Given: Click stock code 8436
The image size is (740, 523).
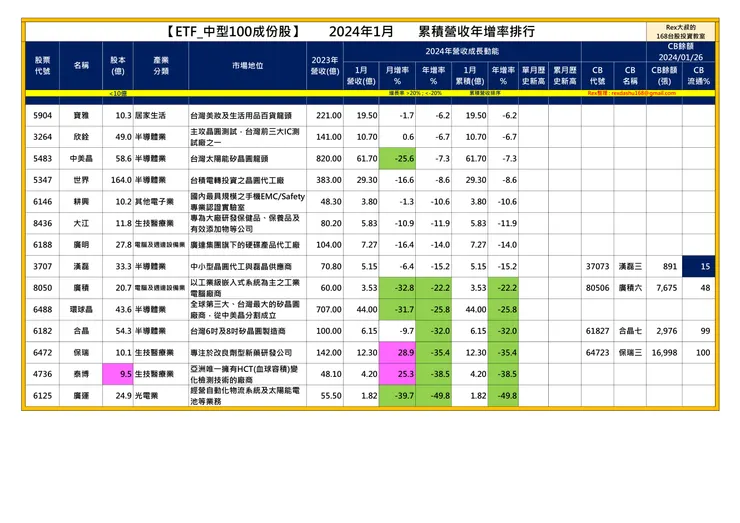Looking at the screenshot, I should click(42, 223).
